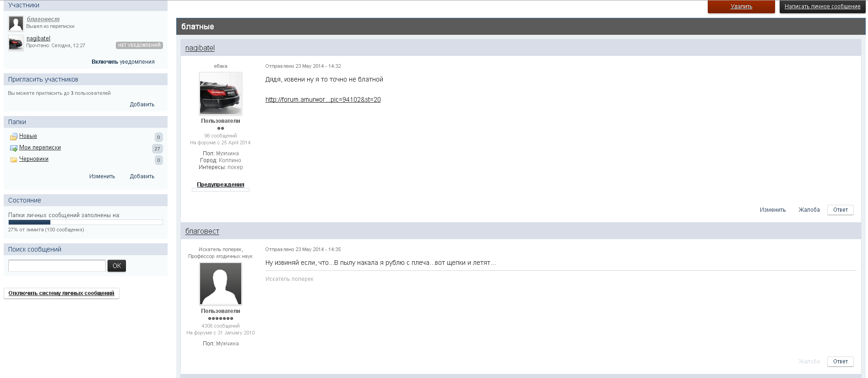Image resolution: width=868 pixels, height=378 pixels.
Task: Click the Мои переписки envelope icon
Action: [13, 148]
